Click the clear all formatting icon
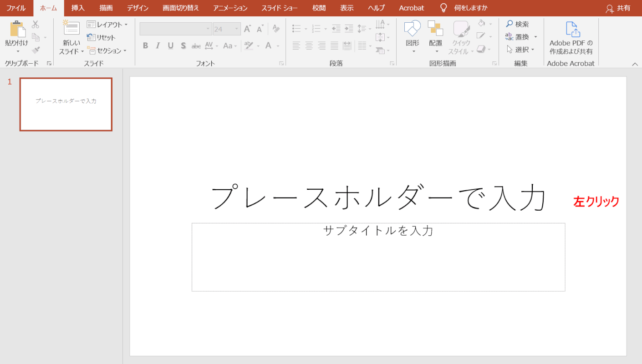This screenshot has height=364, width=642. [x=276, y=29]
